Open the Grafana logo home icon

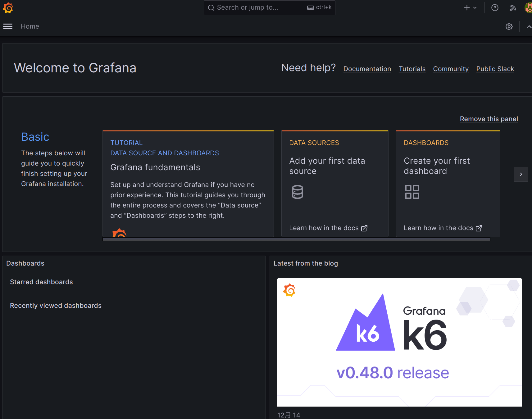(8, 8)
